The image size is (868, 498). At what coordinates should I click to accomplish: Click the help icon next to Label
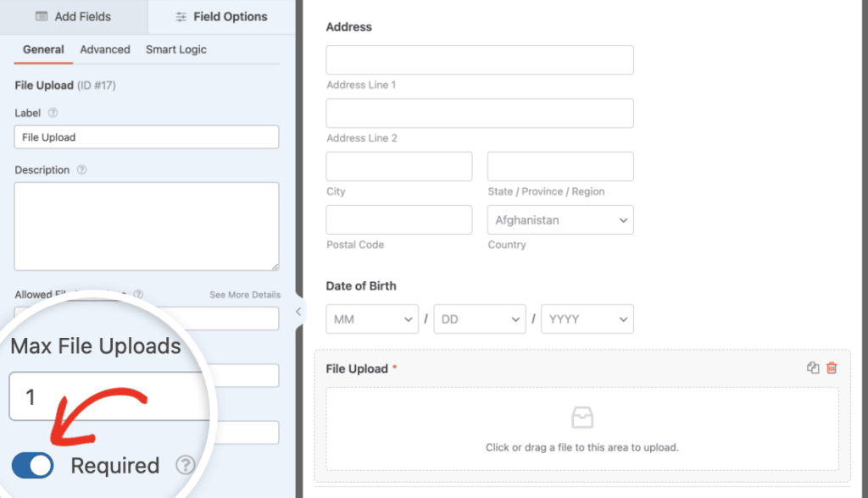[x=53, y=113]
